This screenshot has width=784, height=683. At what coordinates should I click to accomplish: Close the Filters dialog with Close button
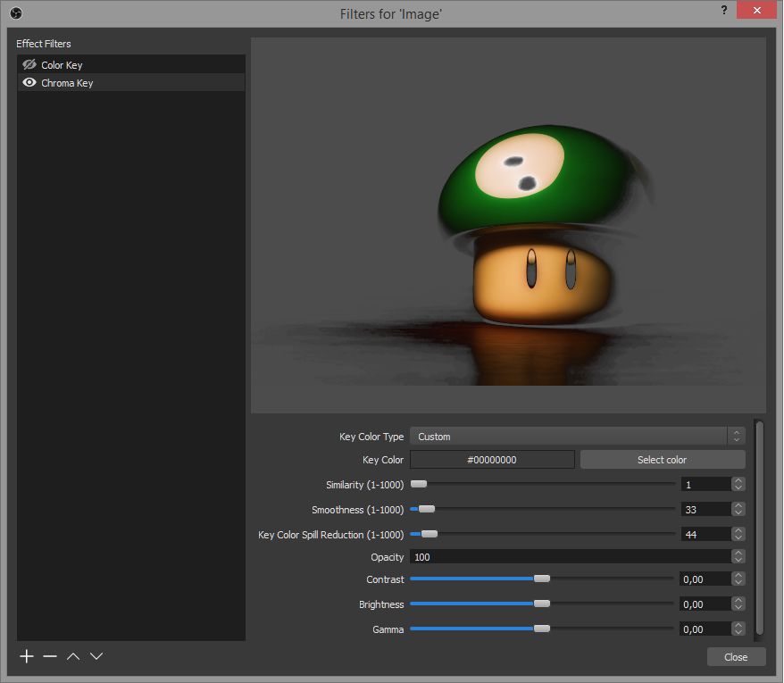tap(736, 656)
